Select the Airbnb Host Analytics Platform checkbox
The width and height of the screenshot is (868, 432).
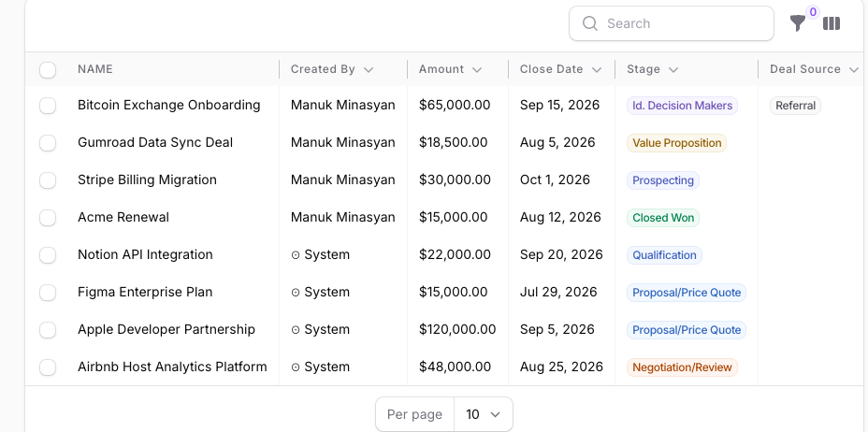[x=48, y=367]
